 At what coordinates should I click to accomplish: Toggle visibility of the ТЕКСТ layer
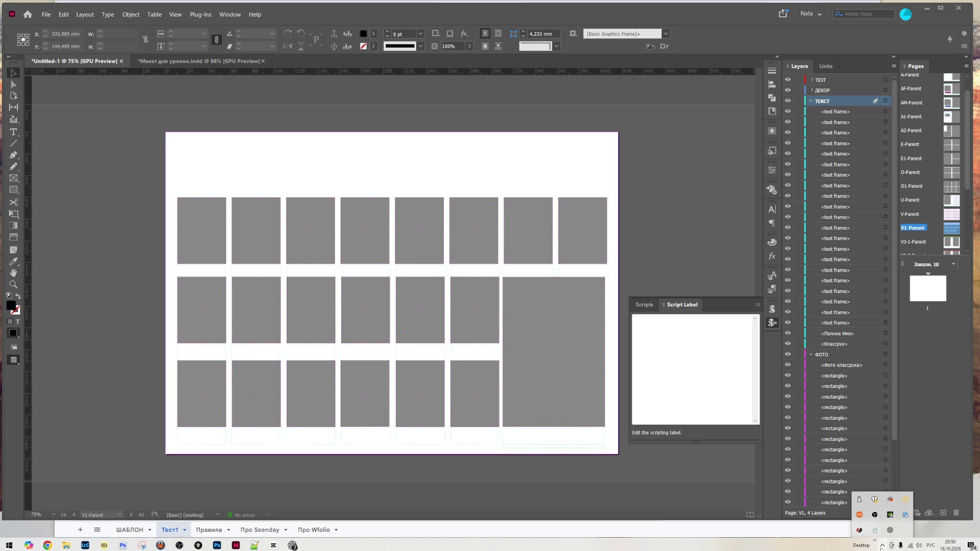(787, 101)
